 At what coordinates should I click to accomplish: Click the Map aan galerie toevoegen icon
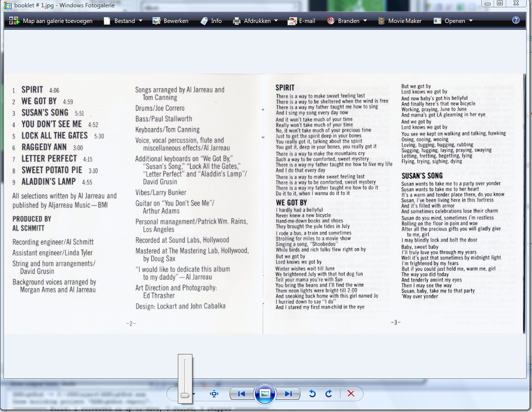point(14,20)
